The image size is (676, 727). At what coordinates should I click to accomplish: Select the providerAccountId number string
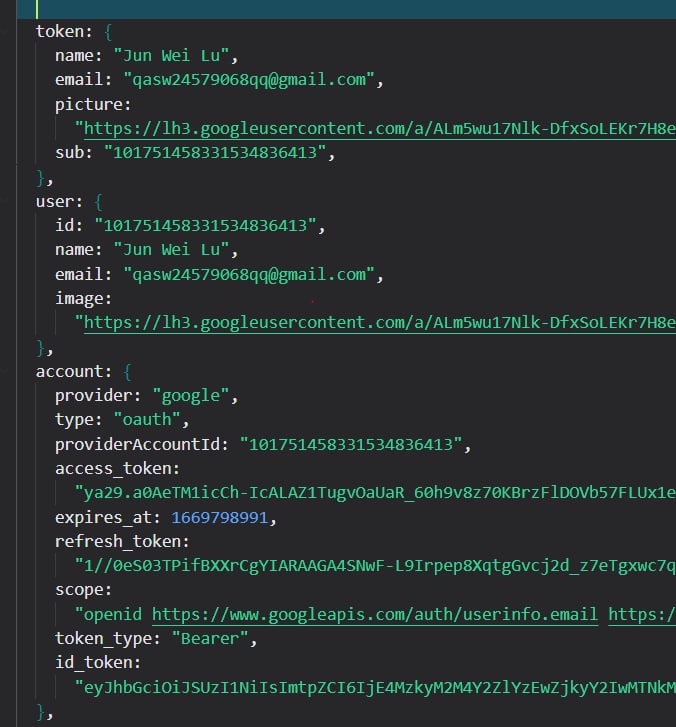click(351, 445)
